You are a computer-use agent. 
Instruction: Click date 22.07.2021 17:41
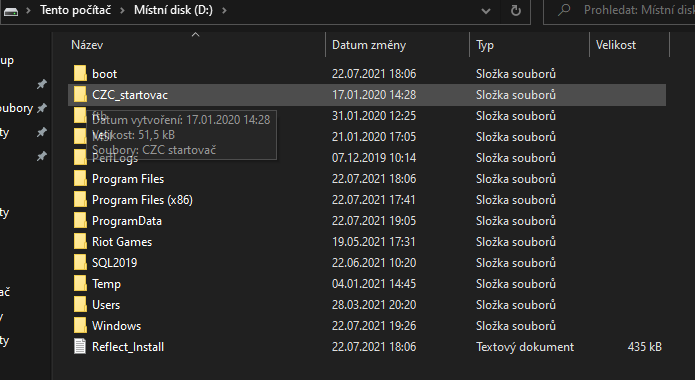(x=374, y=200)
